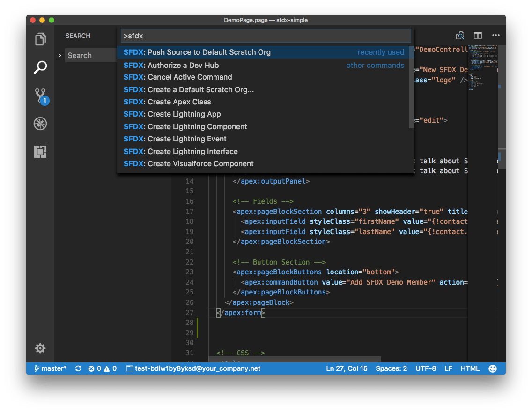
Task: Click the CSS comment on line 31
Action: point(241,353)
